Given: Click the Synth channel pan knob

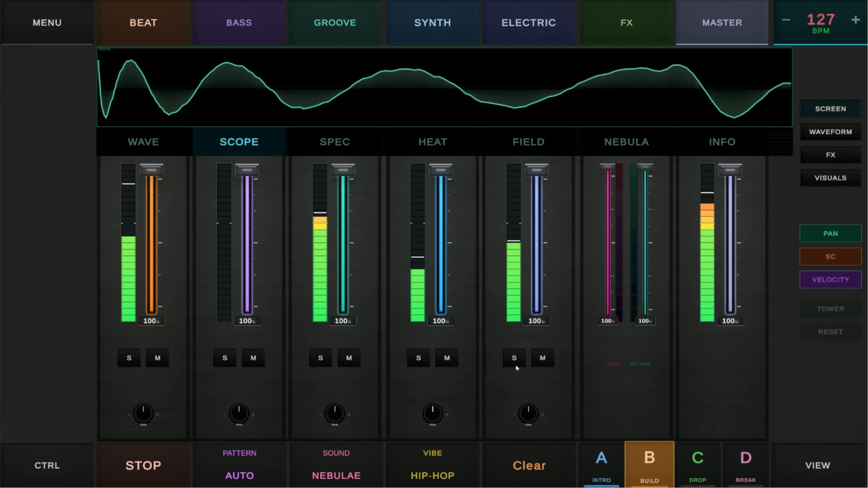Looking at the screenshot, I should pyautogui.click(x=433, y=413).
